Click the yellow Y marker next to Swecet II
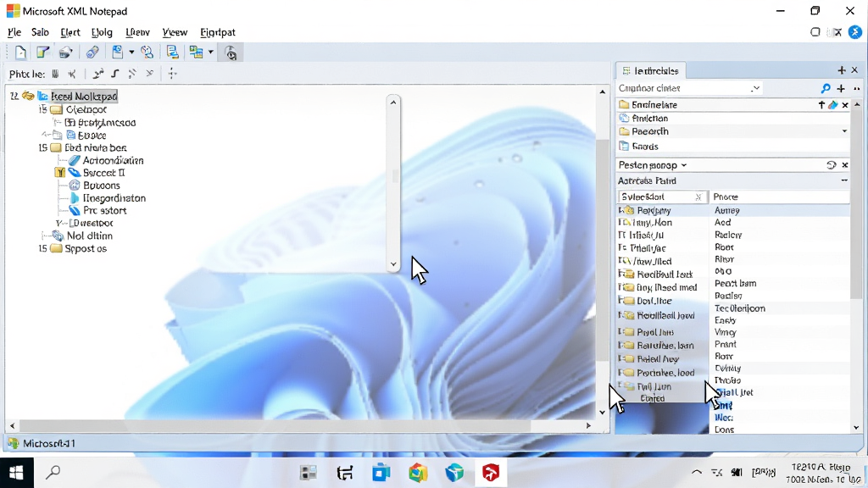Image resolution: width=868 pixels, height=488 pixels. click(x=60, y=173)
